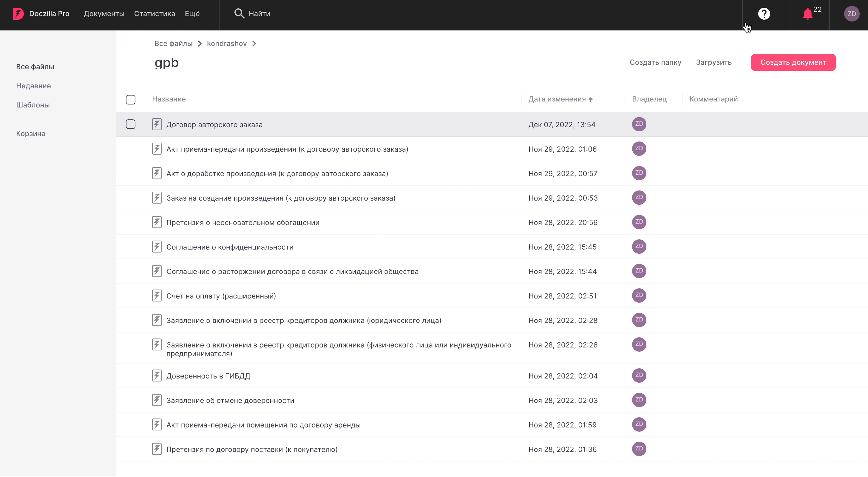Check the box for Договор авторского заказа
This screenshot has height=477, width=868.
tap(131, 124)
